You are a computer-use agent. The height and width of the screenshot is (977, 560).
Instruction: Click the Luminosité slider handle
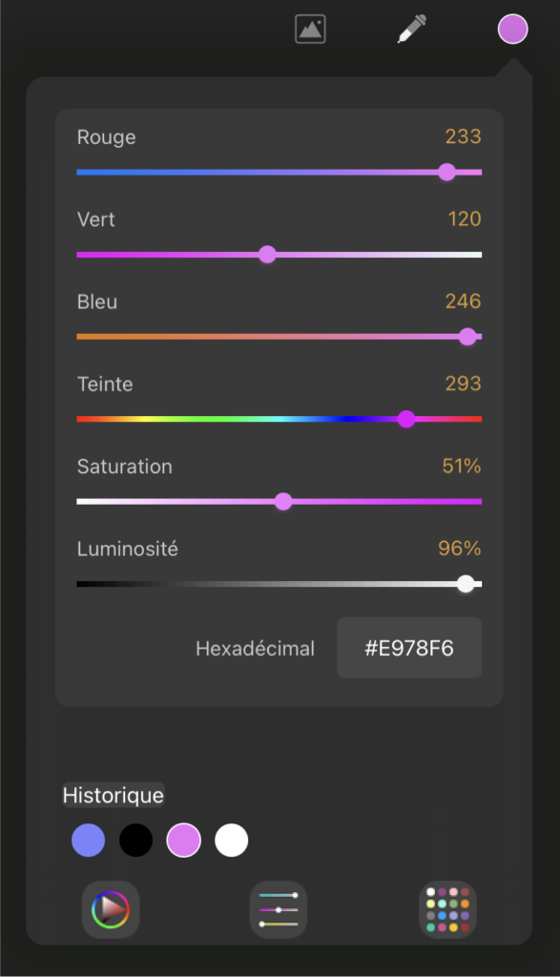point(466,584)
